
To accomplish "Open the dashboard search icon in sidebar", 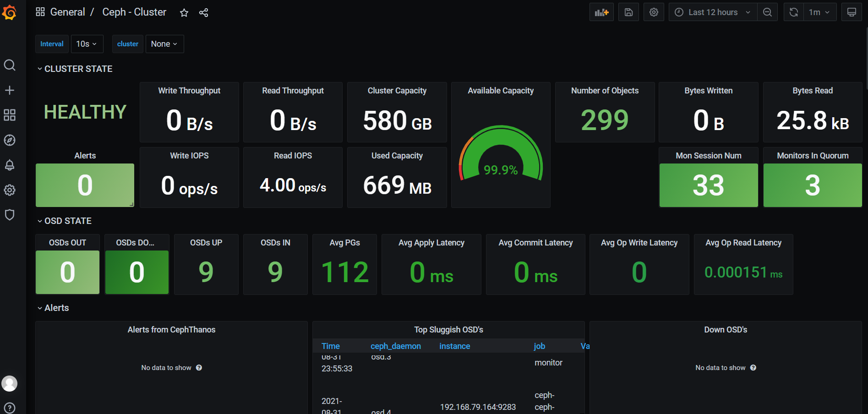I will point(10,65).
